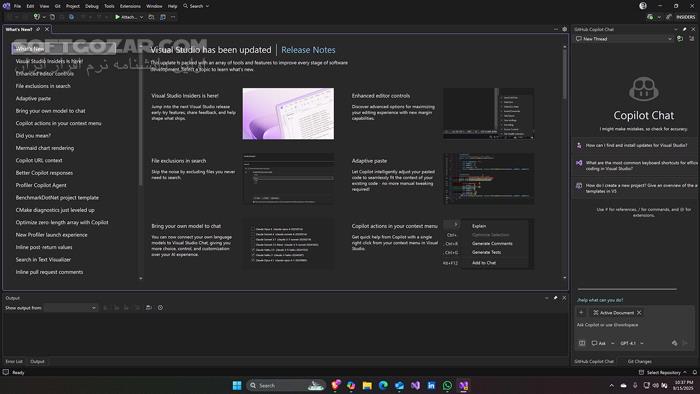700x394 pixels.
Task: Open the Show output from combo box
Action: [x=71, y=308]
